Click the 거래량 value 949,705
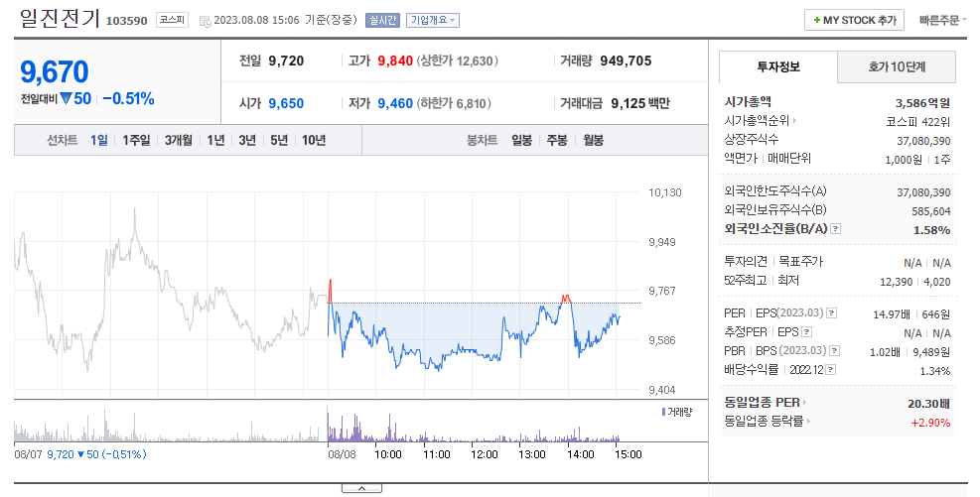 pyautogui.click(x=626, y=62)
